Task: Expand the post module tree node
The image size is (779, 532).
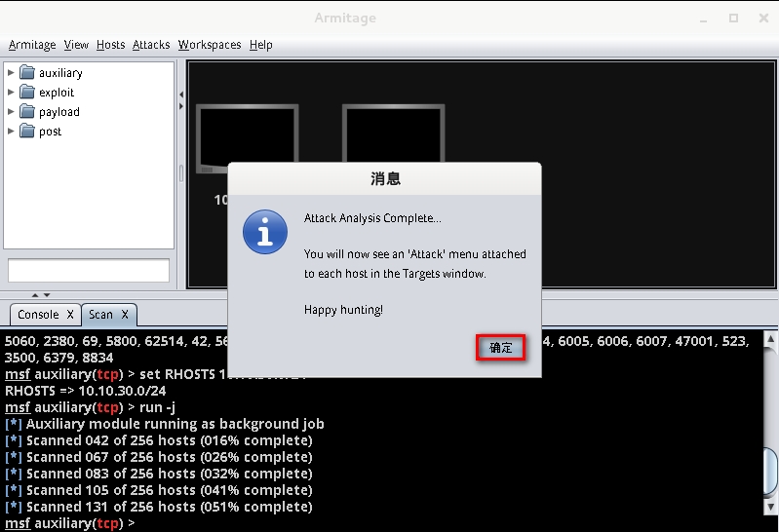Action: pos(11,132)
